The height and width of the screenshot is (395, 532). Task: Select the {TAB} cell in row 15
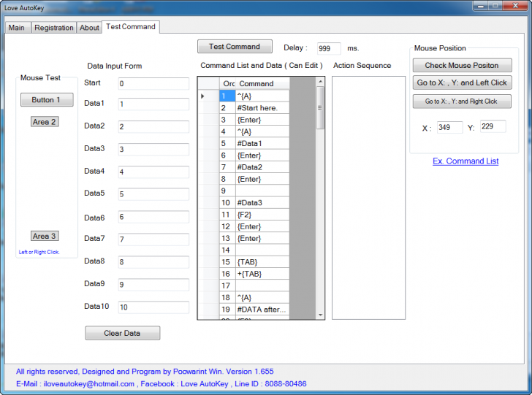tap(262, 262)
